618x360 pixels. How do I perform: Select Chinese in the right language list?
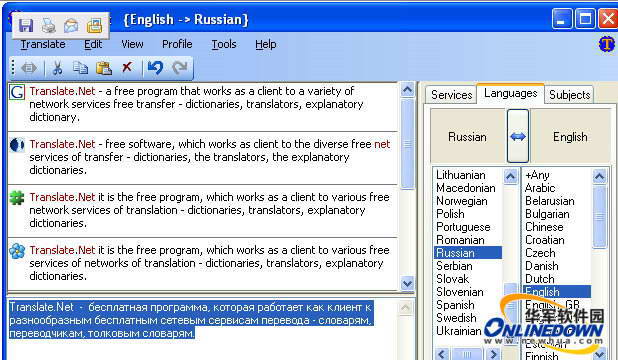click(544, 227)
